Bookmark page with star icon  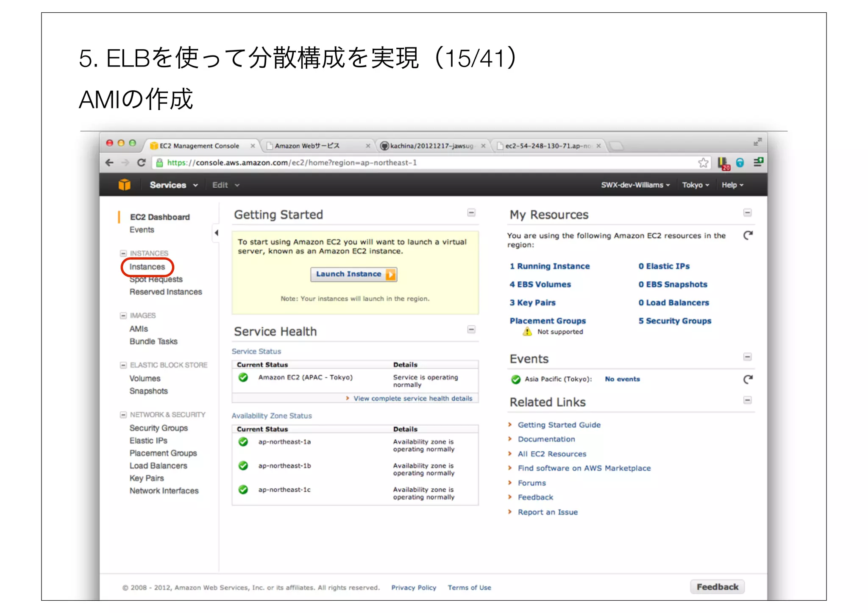tap(703, 163)
